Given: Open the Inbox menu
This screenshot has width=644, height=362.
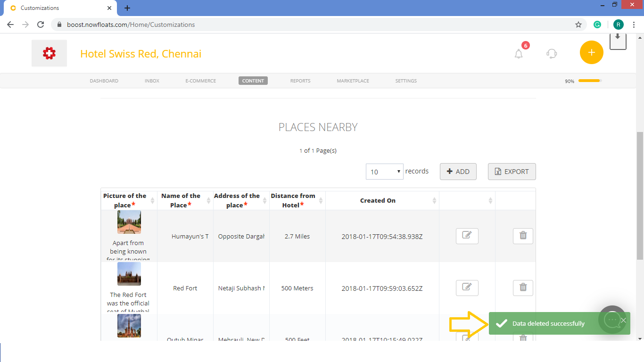Looking at the screenshot, I should [152, 81].
